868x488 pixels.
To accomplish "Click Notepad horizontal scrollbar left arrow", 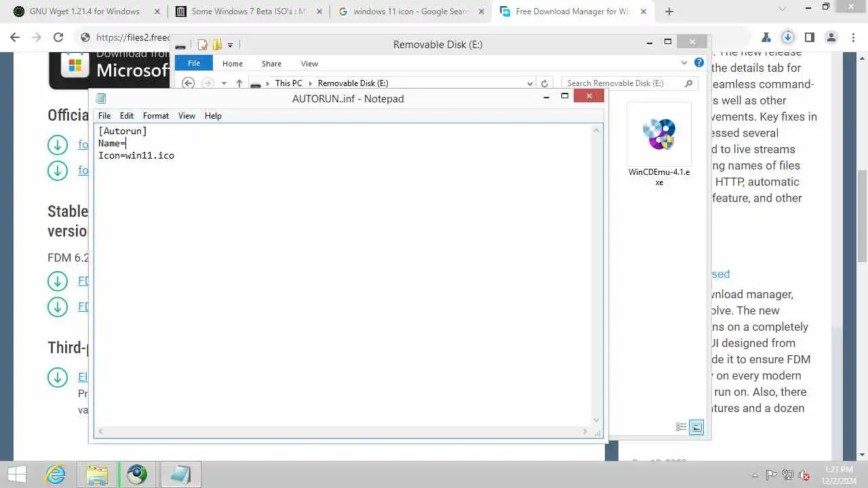I will coord(101,431).
